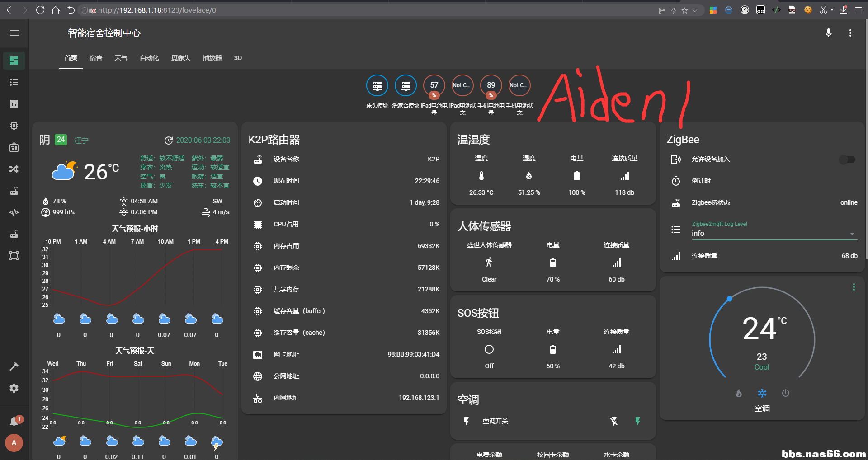Image resolution: width=868 pixels, height=460 pixels.
Task: Open the top-right three-dot overflow menu
Action: [x=850, y=33]
